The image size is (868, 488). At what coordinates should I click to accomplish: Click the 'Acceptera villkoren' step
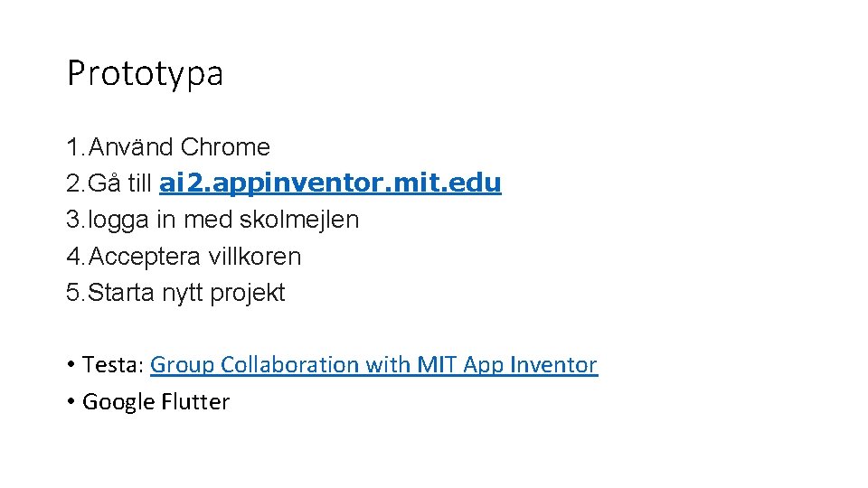195,257
